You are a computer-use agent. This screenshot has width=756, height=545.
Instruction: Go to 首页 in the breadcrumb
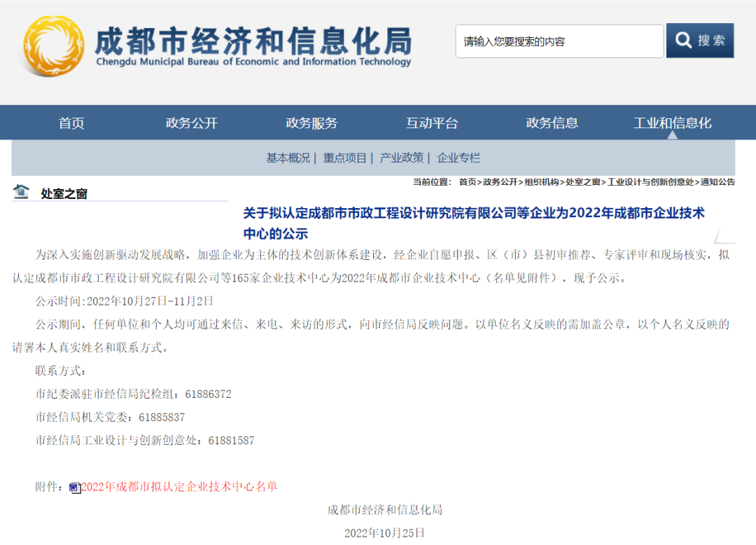point(467,182)
